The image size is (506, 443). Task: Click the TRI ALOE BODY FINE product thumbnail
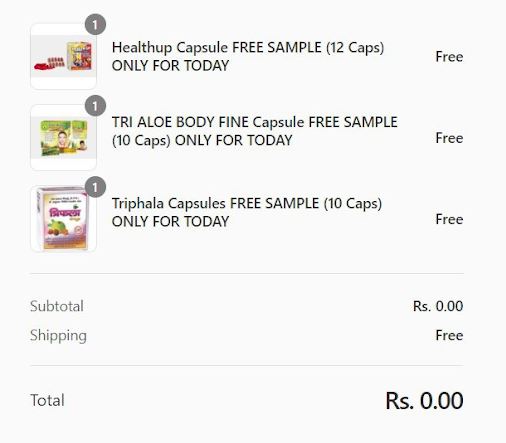63,138
